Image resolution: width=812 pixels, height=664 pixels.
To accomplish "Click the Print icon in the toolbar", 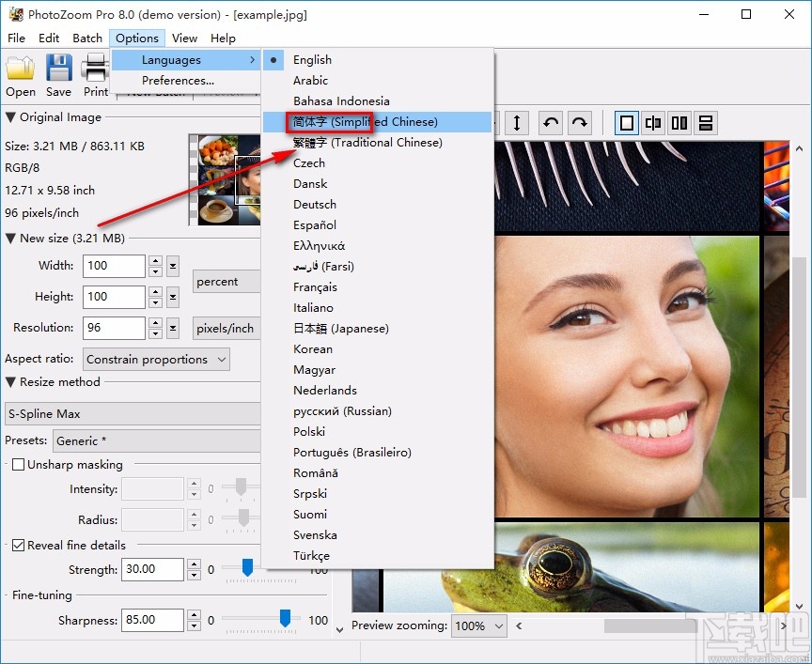I will 95,69.
